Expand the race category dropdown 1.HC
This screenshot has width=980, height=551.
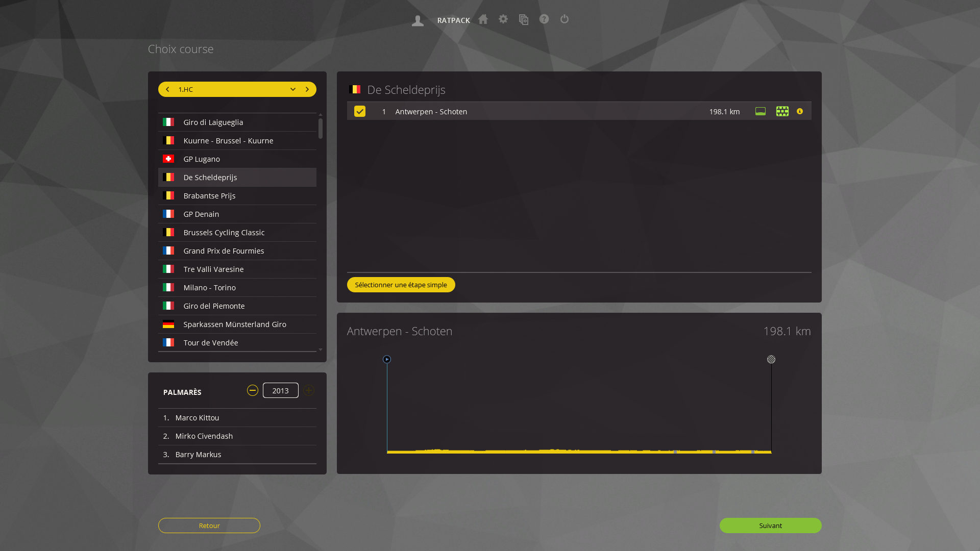293,89
